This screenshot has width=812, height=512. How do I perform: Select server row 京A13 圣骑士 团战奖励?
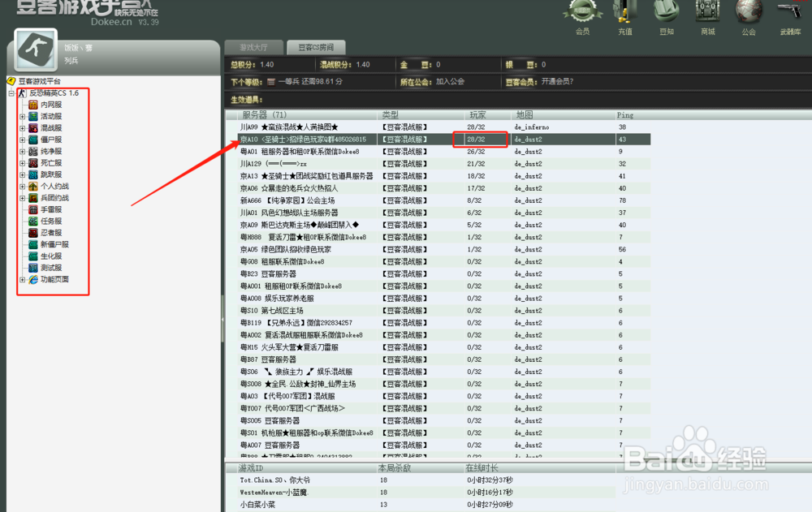click(444, 176)
